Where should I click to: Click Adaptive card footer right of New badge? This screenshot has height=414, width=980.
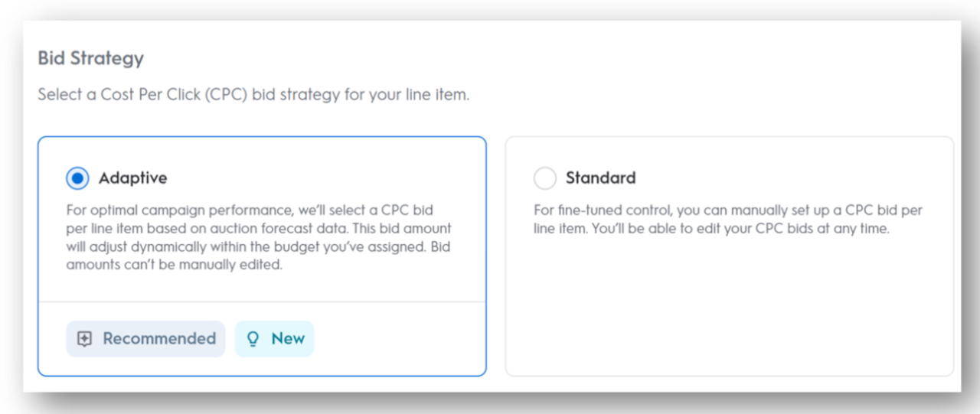point(398,339)
